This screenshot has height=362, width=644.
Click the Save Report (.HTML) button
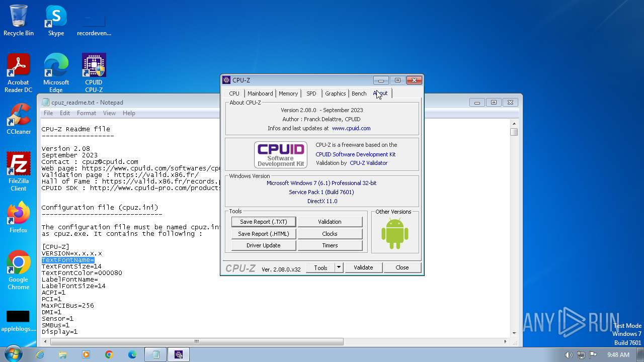coord(264,234)
